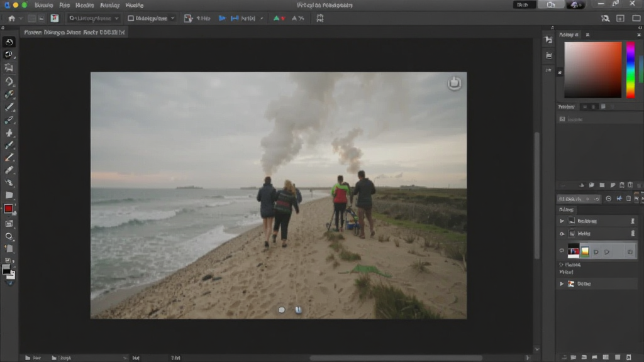Click the red color swatch in the left toolbar
Screen dimensions: 644x362
click(8, 209)
